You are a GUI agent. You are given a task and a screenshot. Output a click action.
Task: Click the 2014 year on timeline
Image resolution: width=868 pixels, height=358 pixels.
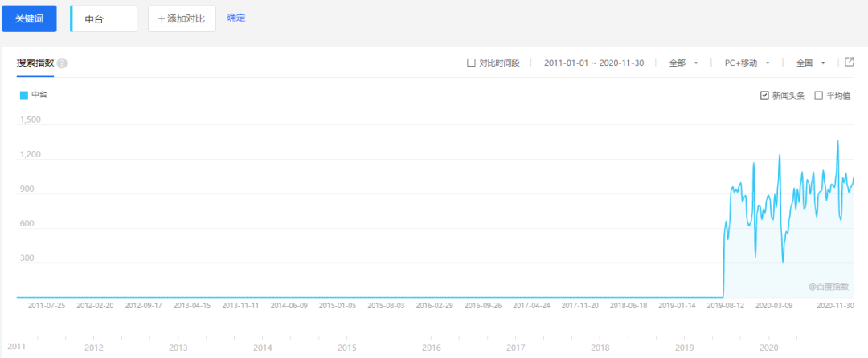(x=262, y=348)
